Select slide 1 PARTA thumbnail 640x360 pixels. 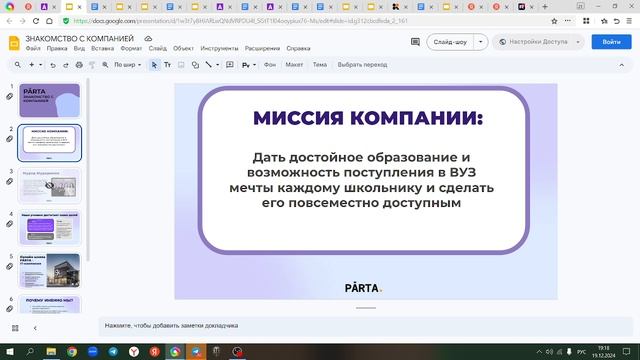49,100
